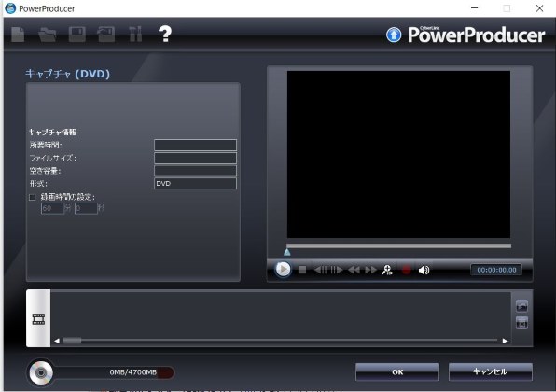Viewport: 556px width, 392px height.
Task: Click the minutes input field showing 60
Action: tap(52, 208)
